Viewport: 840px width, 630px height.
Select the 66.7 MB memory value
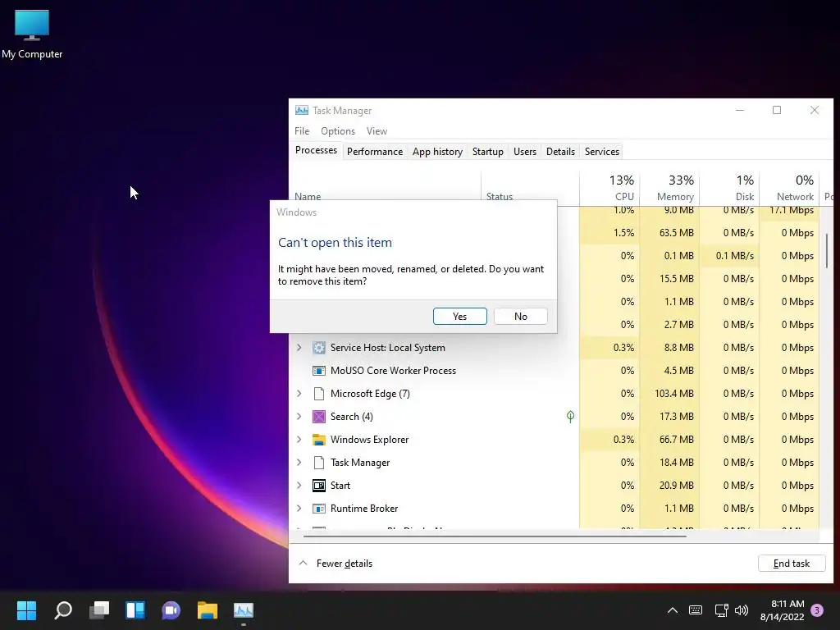pyautogui.click(x=676, y=440)
